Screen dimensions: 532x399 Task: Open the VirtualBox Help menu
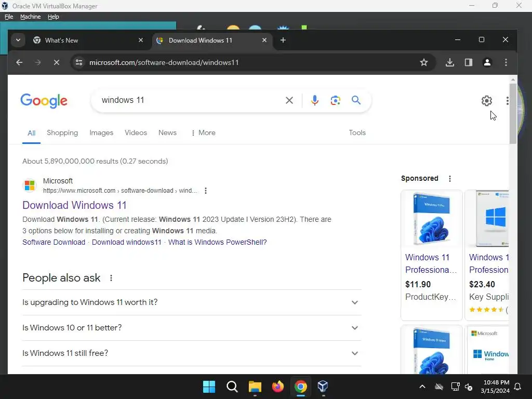click(54, 17)
